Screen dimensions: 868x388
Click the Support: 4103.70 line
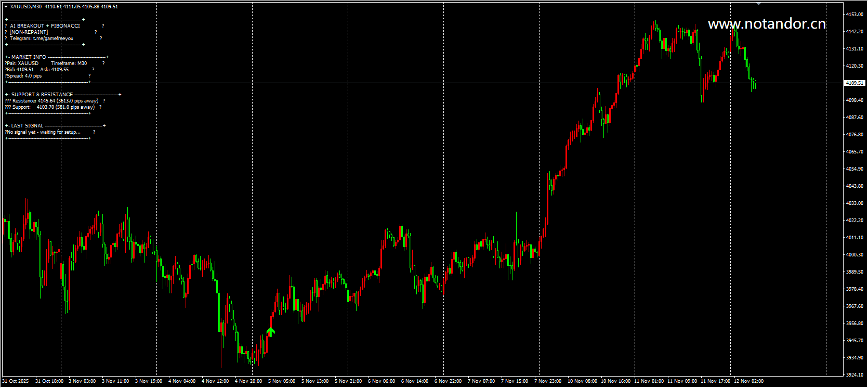click(x=54, y=107)
